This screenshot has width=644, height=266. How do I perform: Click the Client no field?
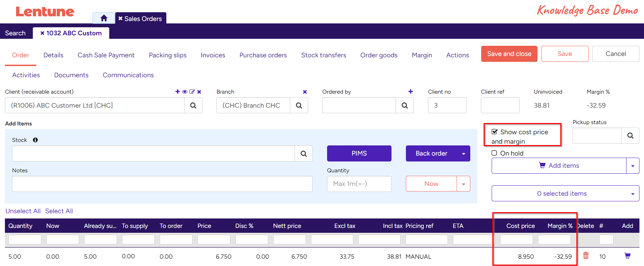[447, 105]
